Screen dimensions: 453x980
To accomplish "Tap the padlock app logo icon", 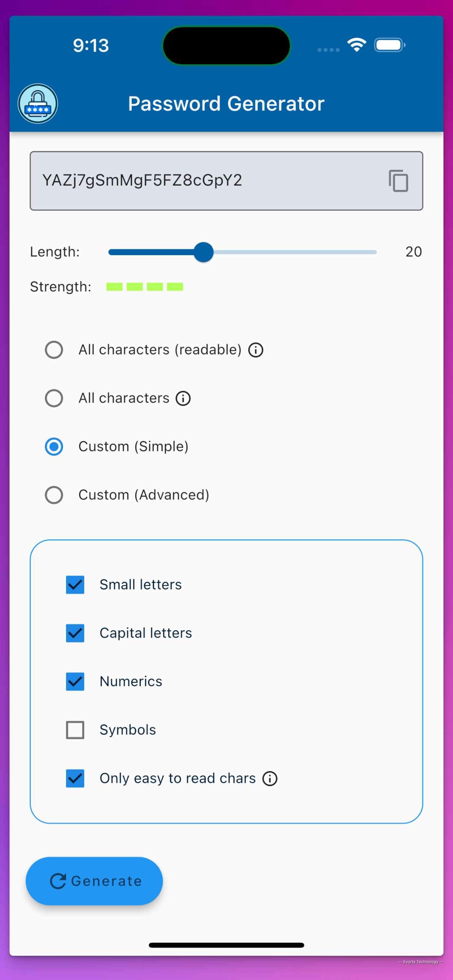I will click(x=38, y=104).
